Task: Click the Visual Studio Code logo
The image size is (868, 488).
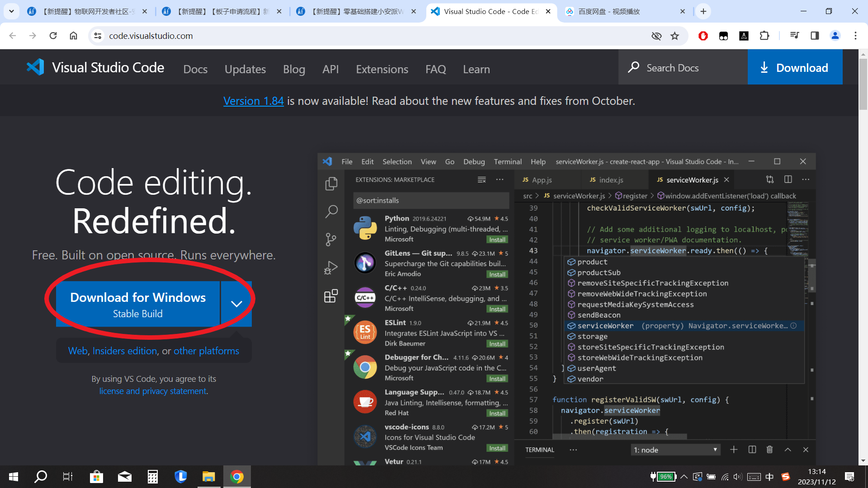Action: (x=95, y=67)
